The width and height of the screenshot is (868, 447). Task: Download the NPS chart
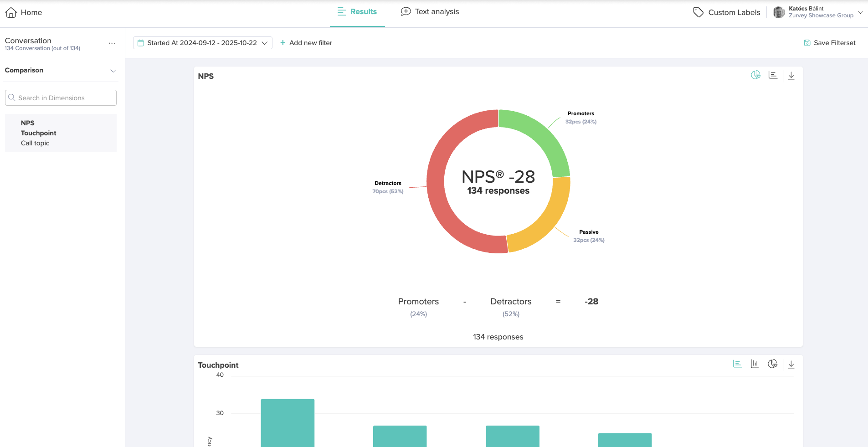tap(791, 76)
